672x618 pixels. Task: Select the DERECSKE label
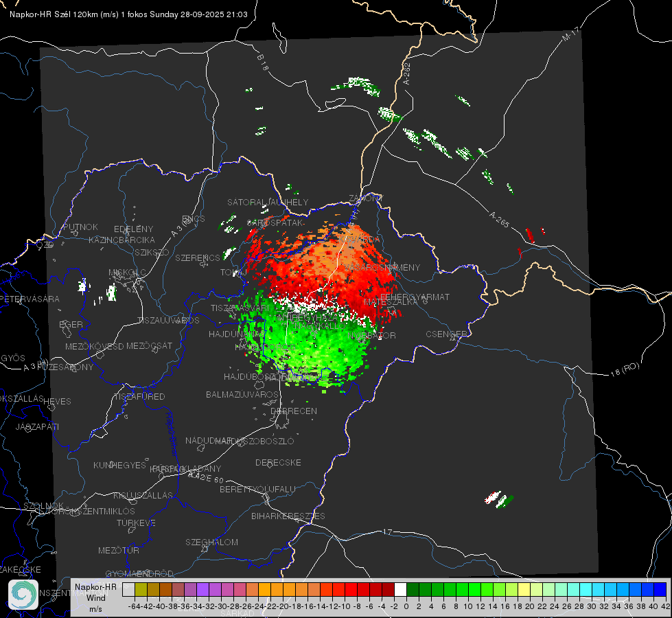278,463
